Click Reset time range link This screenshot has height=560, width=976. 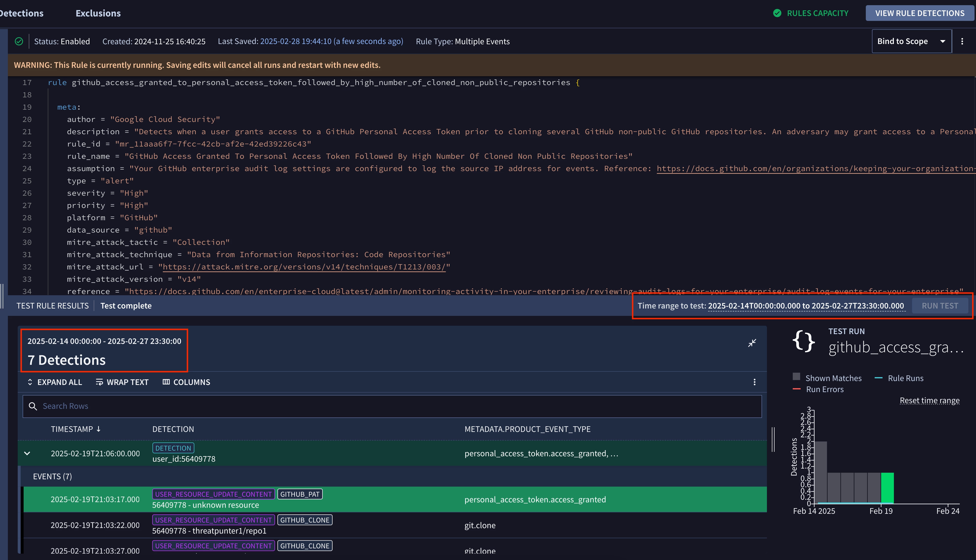pyautogui.click(x=929, y=401)
